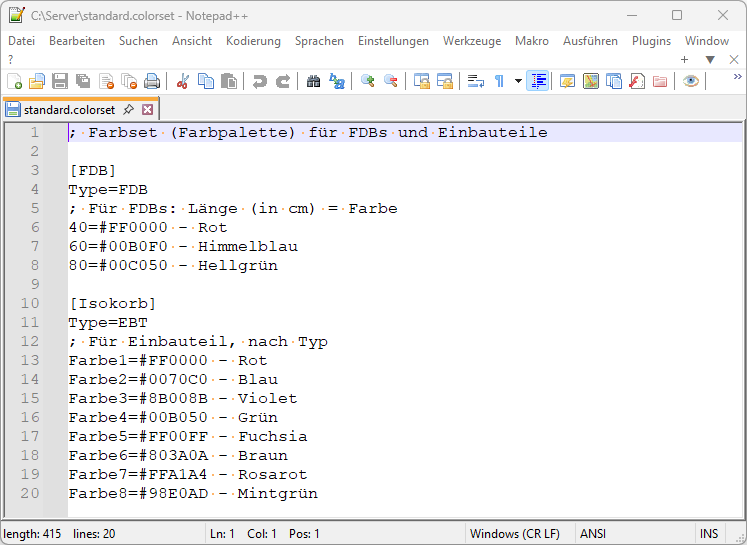Toggle the Monitoring eye icon
Viewport: 747px width, 545px height.
click(691, 82)
